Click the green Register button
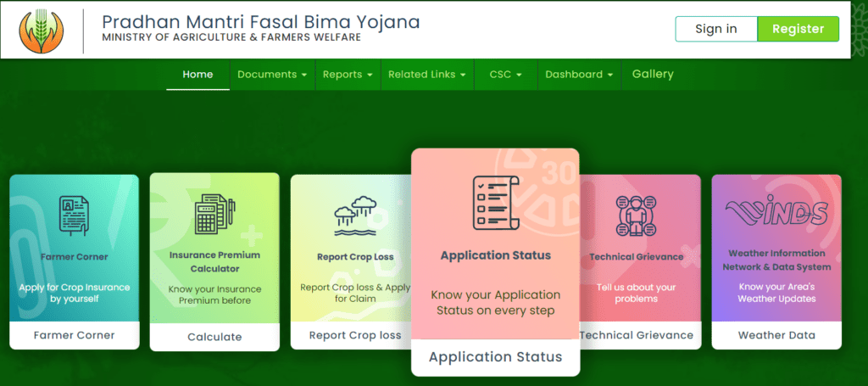Viewport: 868px width, 386px height. (x=798, y=30)
